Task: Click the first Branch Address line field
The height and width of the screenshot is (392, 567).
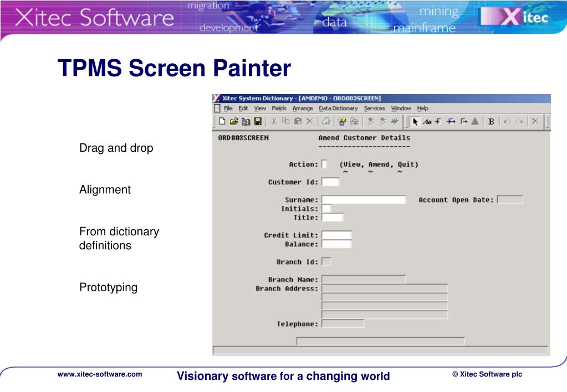Action: tap(385, 288)
